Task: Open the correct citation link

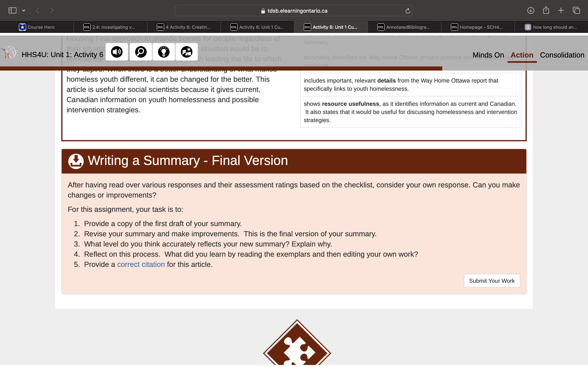Action: [141, 264]
